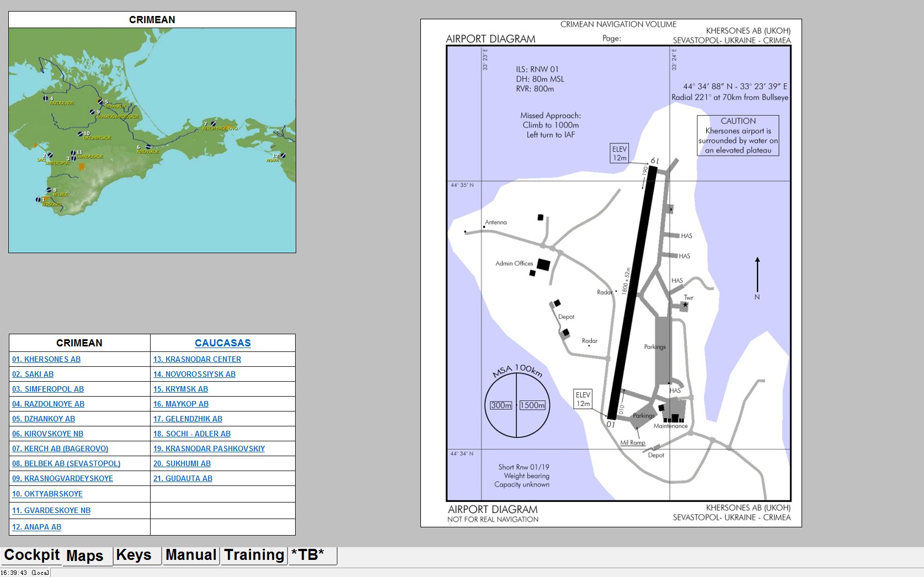Select the Razdolnoe airfield marker 4 on map
924x577 pixels.
(46, 98)
